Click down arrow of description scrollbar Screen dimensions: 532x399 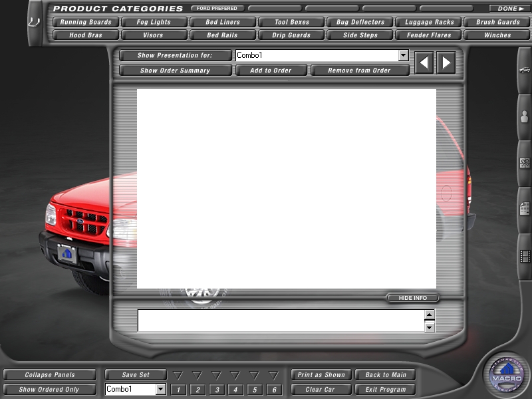pos(430,327)
